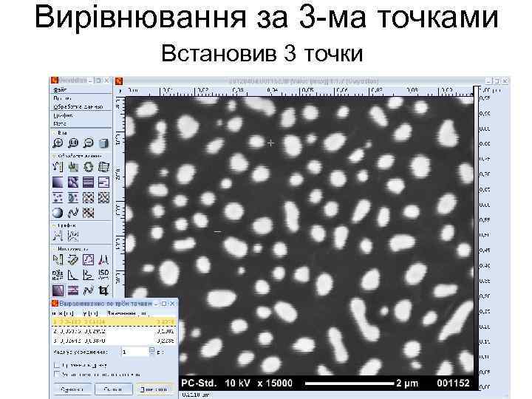Select the row/column statistics tool
The image size is (532, 399).
click(x=89, y=275)
